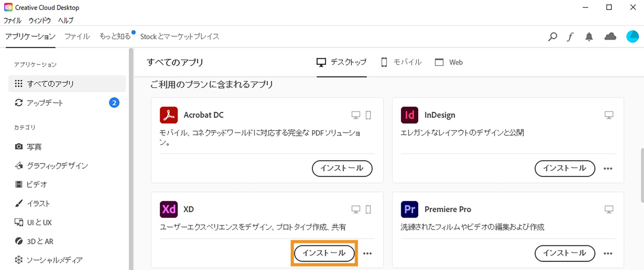Open more options for Premiere Pro
644x270 pixels.
click(x=608, y=253)
